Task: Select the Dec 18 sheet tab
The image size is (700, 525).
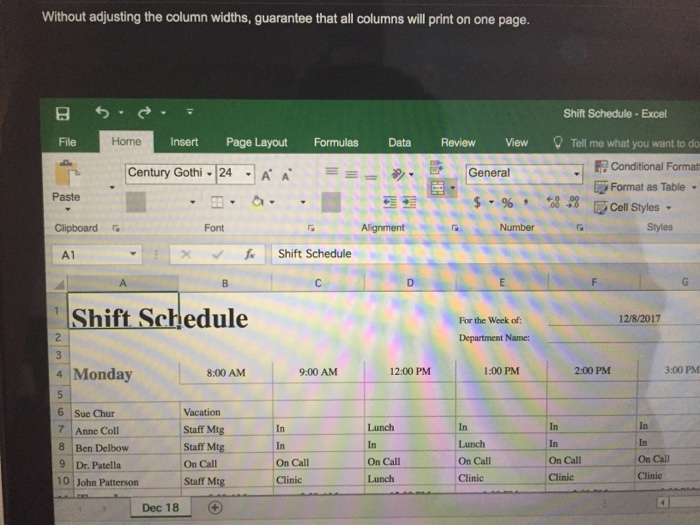Action: tap(160, 508)
